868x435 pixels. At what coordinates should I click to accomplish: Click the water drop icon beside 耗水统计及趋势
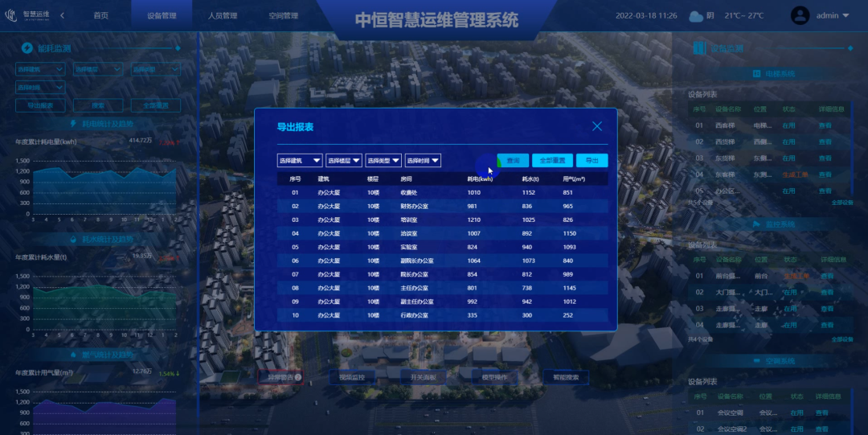[73, 240]
